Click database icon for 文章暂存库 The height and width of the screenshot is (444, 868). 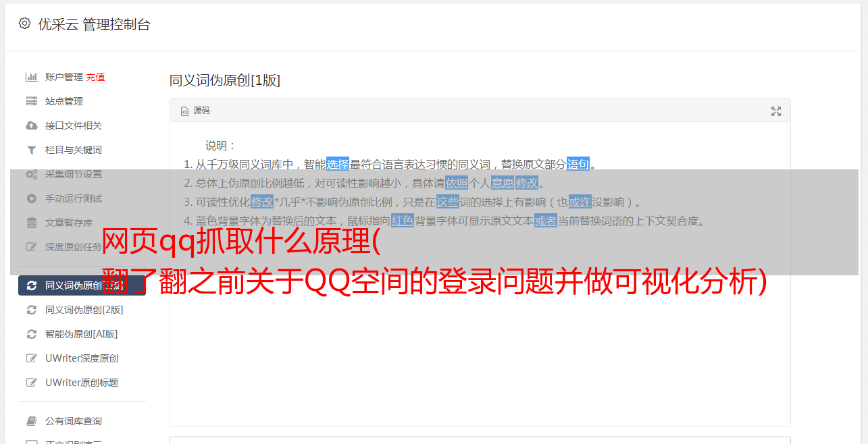click(x=31, y=223)
